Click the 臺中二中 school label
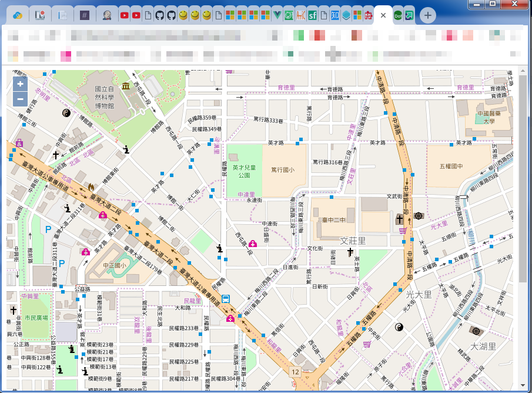 (x=333, y=220)
